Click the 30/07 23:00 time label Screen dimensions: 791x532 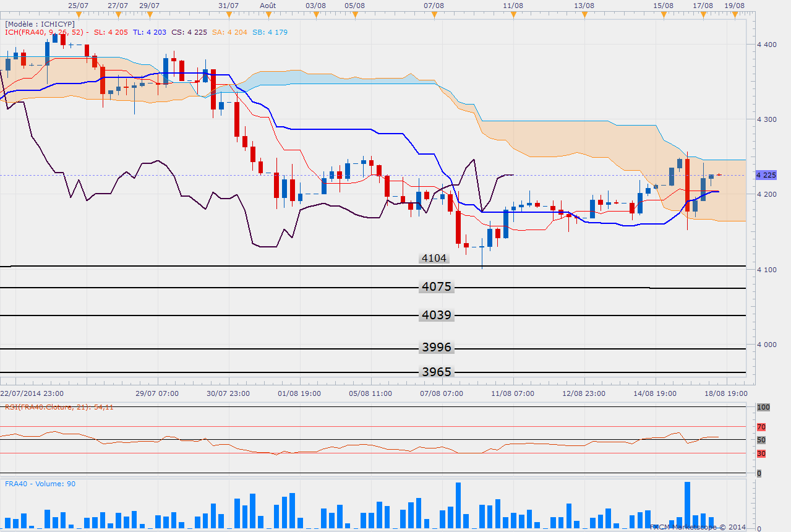tap(228, 393)
